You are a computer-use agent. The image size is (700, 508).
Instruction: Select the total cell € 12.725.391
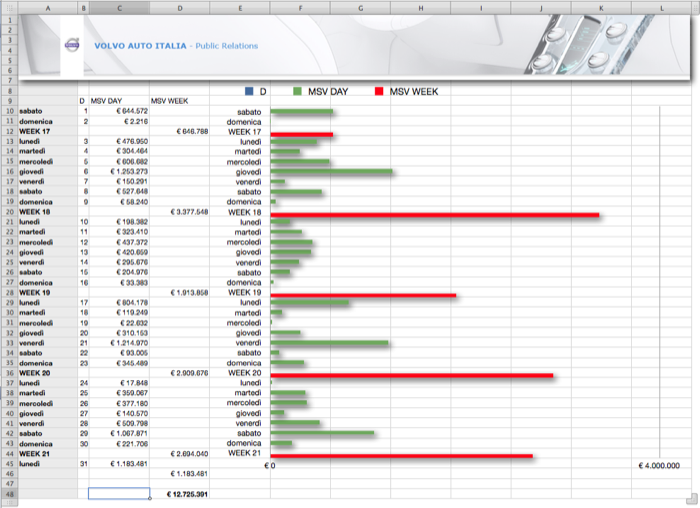pos(186,494)
